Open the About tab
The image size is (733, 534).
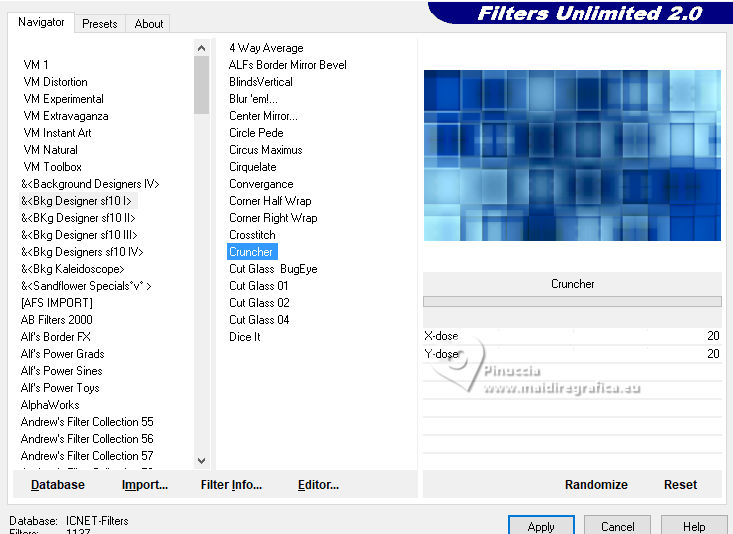[148, 23]
